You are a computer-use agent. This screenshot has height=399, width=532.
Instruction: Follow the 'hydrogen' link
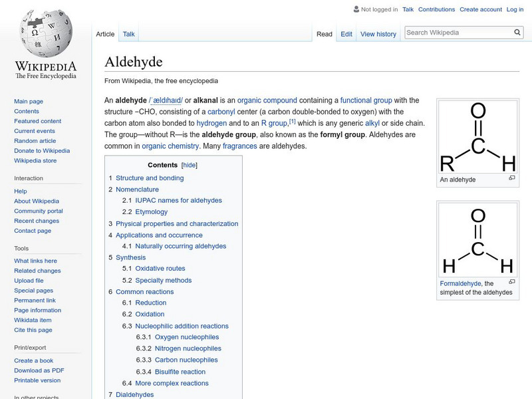tap(211, 123)
